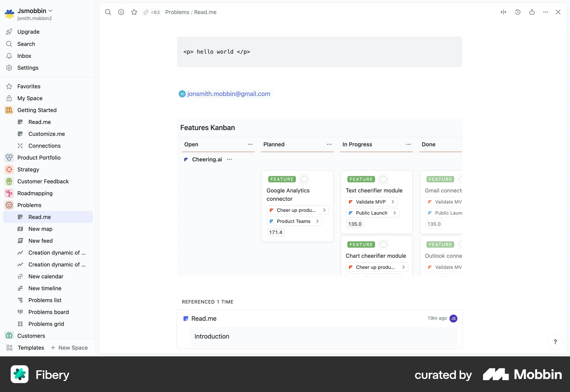View page history with the clock icon
Image resolution: width=570 pixels, height=392 pixels.
(x=517, y=12)
